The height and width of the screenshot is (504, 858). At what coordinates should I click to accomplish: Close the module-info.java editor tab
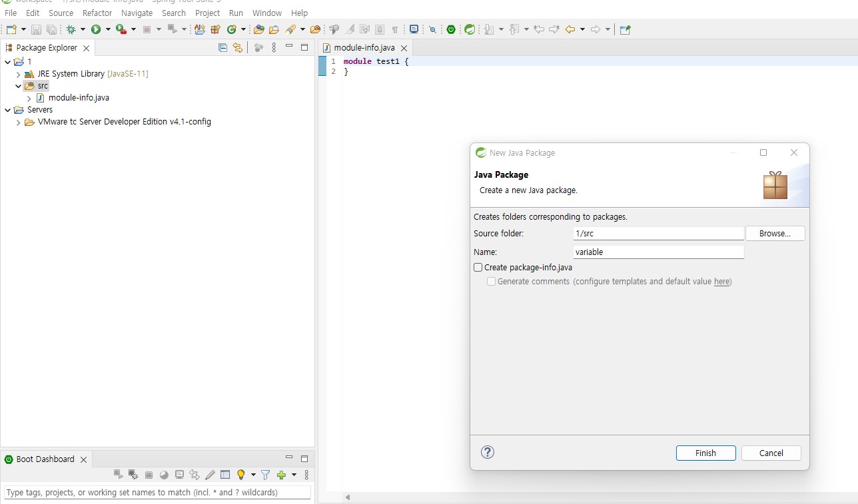404,48
